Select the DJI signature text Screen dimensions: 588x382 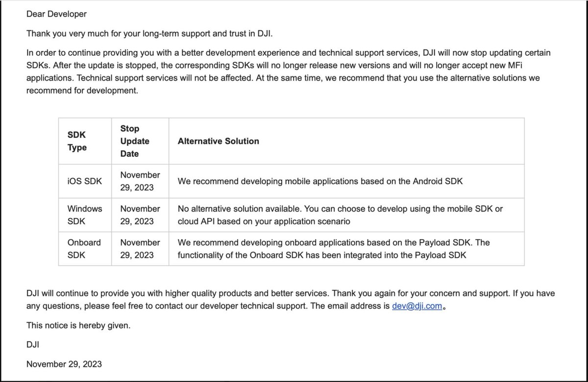pos(31,344)
